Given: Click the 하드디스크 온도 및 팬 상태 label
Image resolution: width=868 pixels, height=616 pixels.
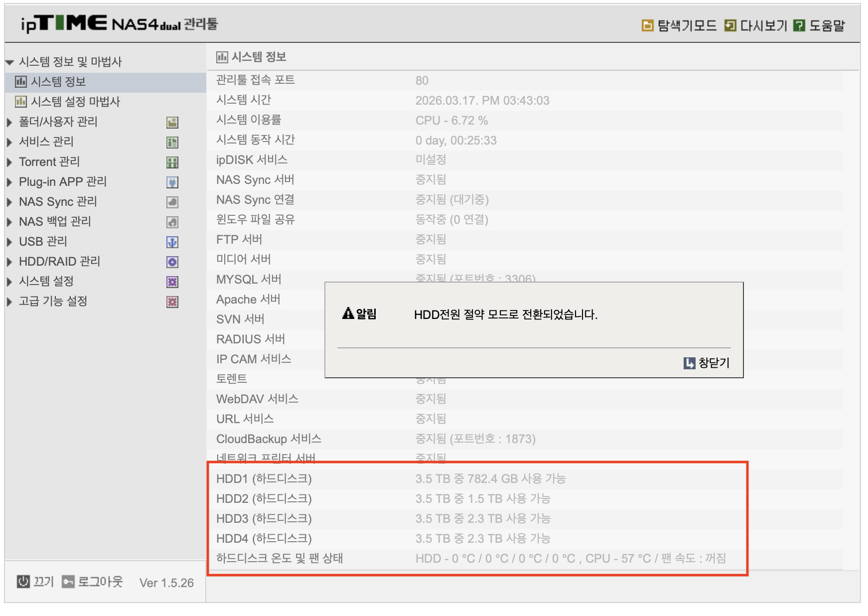Looking at the screenshot, I should (x=280, y=558).
